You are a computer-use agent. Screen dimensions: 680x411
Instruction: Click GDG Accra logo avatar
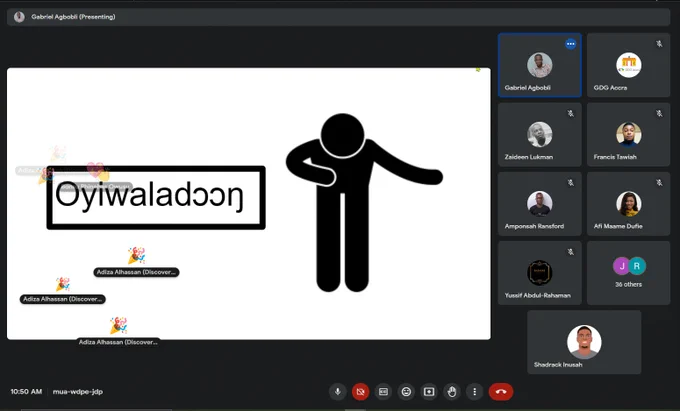tap(628, 65)
